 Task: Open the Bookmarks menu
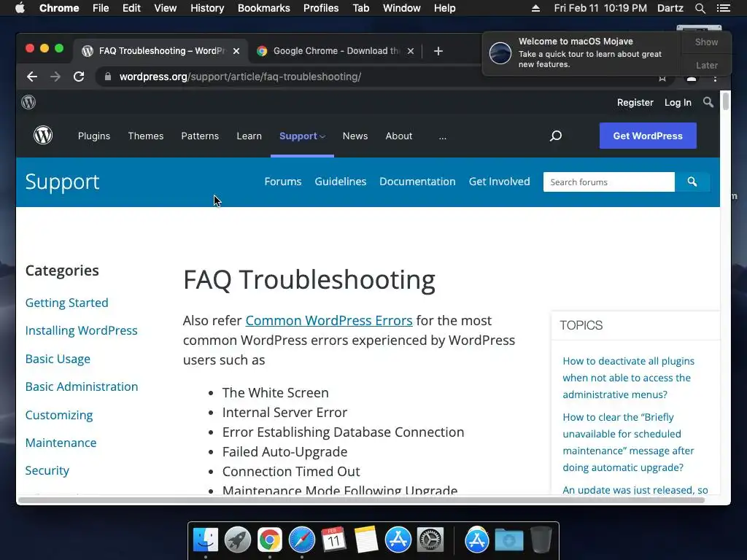(x=264, y=8)
